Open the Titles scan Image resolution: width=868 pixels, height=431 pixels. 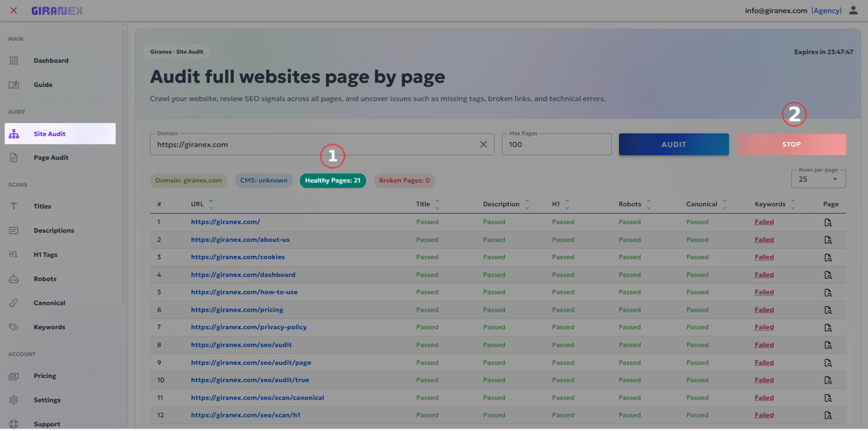click(x=60, y=206)
